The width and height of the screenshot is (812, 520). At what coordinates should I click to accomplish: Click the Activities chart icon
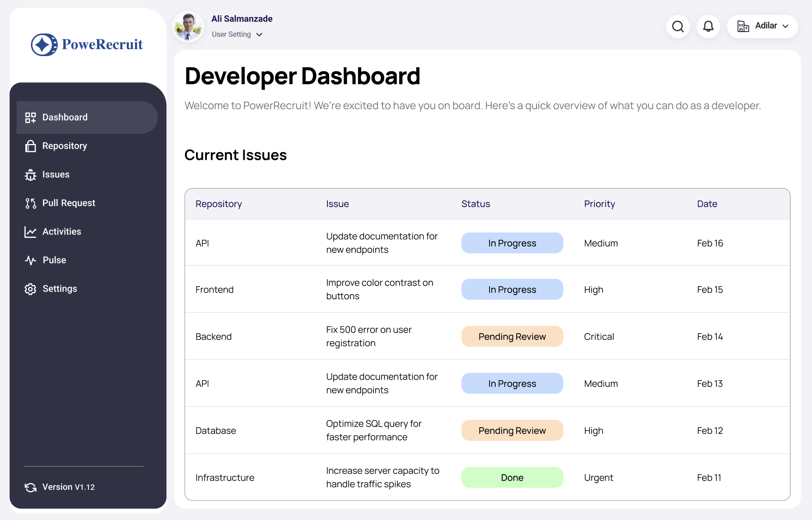[30, 232]
